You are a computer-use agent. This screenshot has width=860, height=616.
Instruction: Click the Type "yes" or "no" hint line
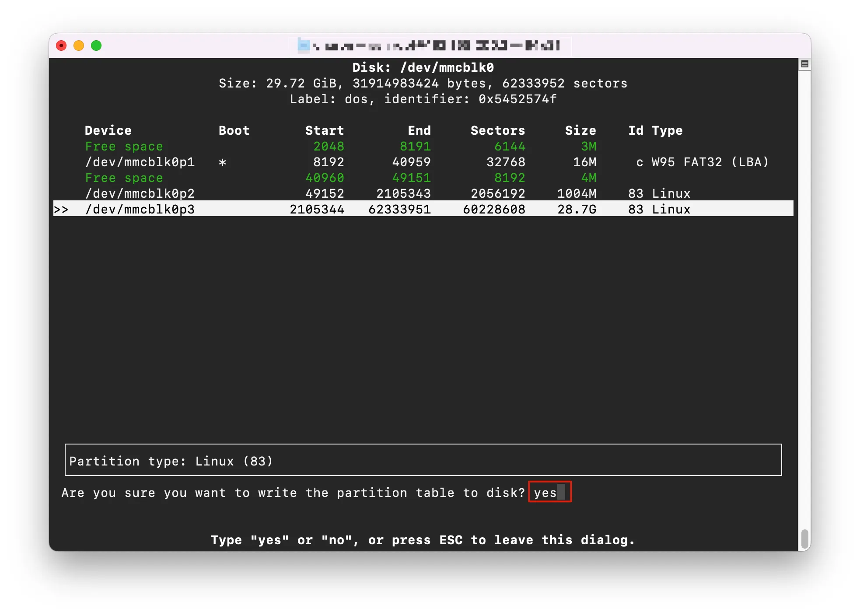pos(423,540)
